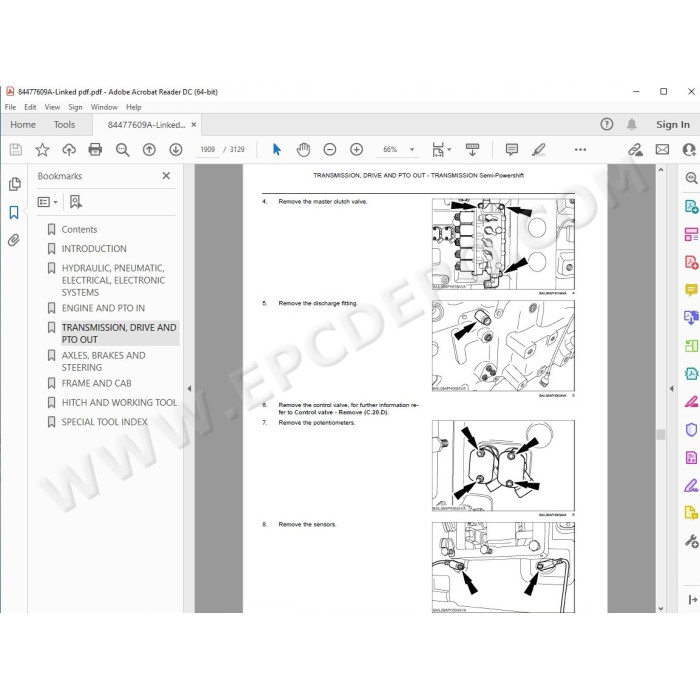Open Protect shield tool in right pane
The image size is (700, 700).
(692, 429)
